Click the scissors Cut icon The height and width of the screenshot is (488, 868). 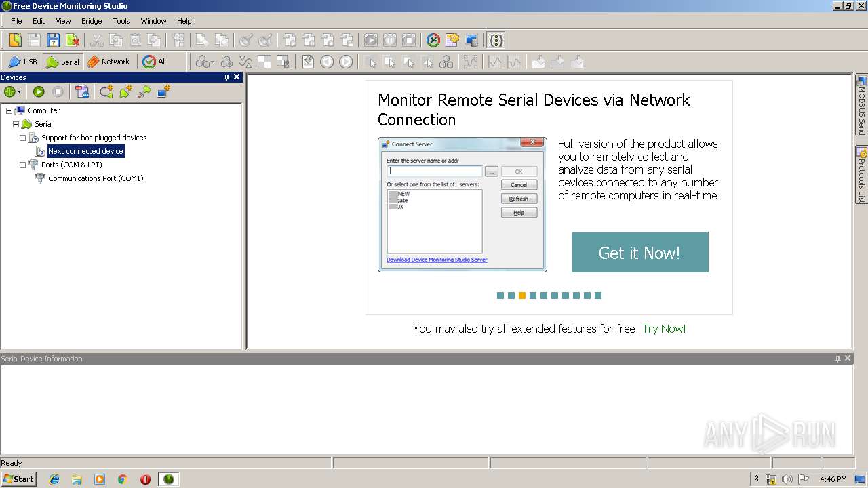[x=97, y=40]
